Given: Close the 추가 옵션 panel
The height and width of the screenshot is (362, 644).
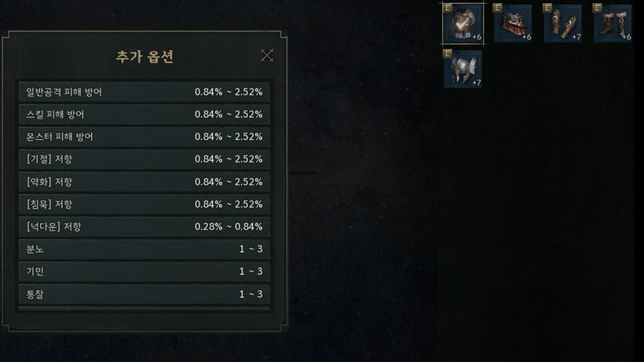Looking at the screenshot, I should 267,55.
